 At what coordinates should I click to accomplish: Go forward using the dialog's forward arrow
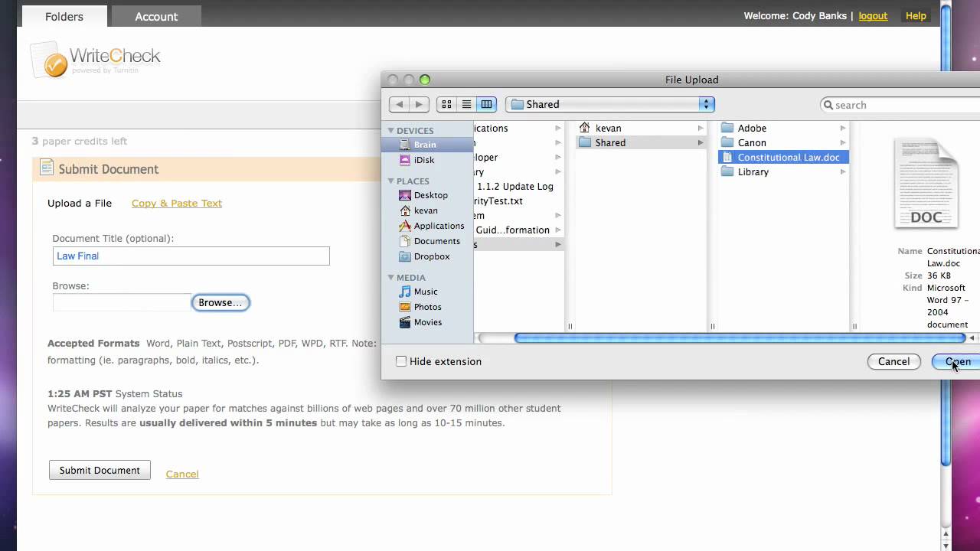coord(419,104)
